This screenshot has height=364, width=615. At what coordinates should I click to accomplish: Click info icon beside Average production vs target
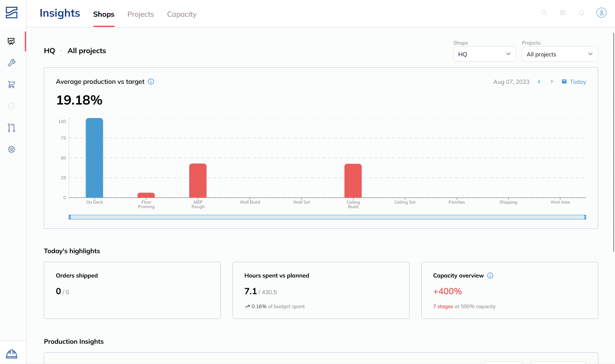[151, 82]
